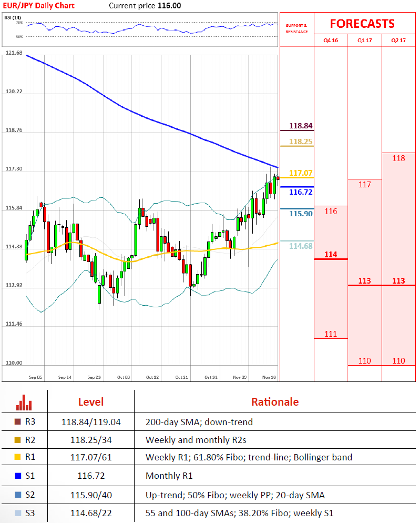Click the Oct 12 date axis label
Viewport: 420px width, 523px height.
pos(152,377)
